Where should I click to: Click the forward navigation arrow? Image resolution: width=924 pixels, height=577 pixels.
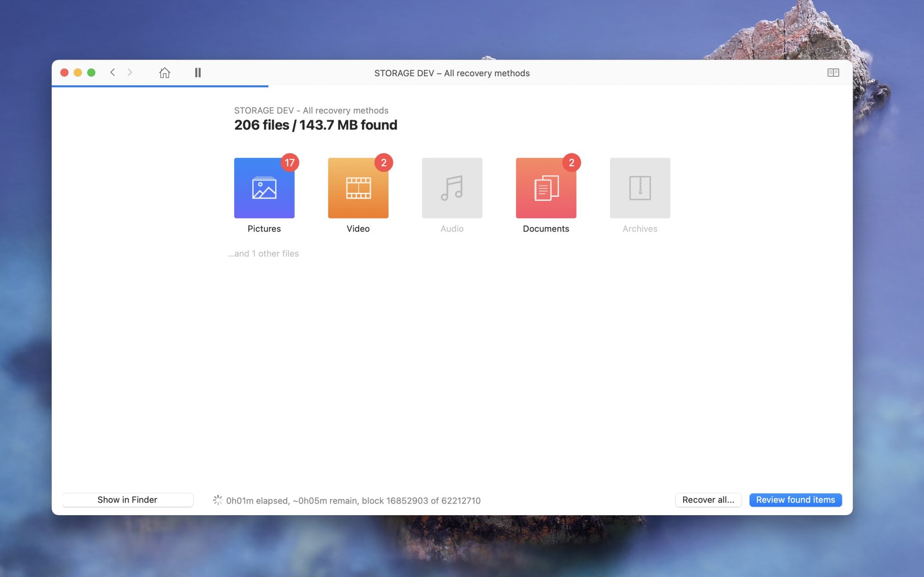(130, 72)
